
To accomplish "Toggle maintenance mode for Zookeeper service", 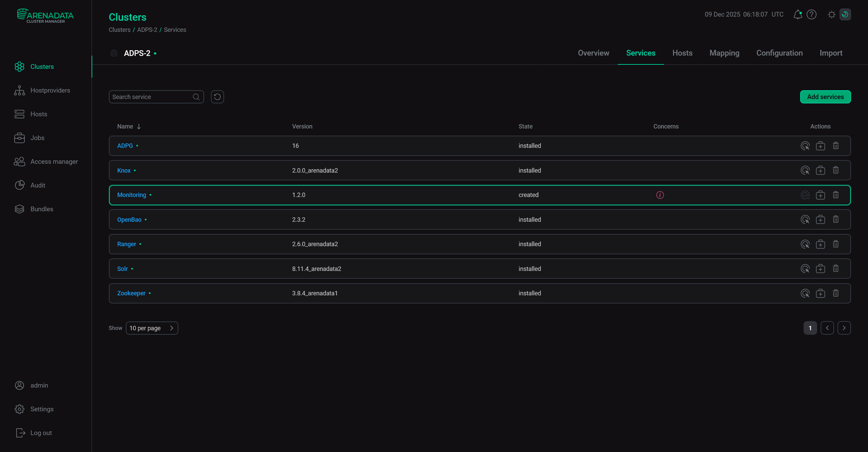I will coord(821,293).
